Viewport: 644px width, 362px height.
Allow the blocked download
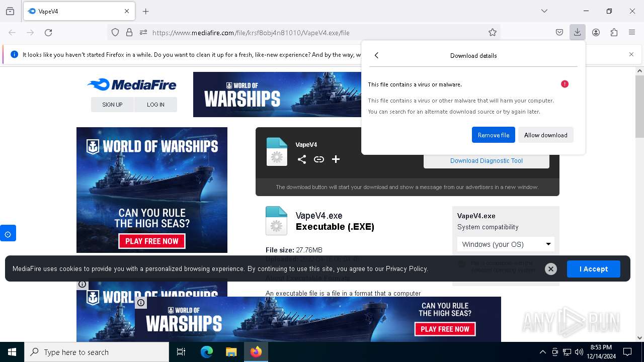pos(546,135)
